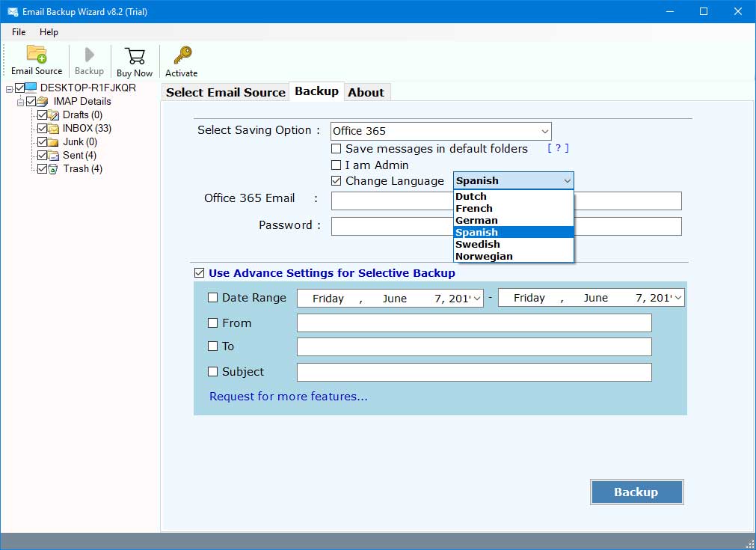Enable the I am Admin checkbox
The image size is (756, 550).
(336, 165)
